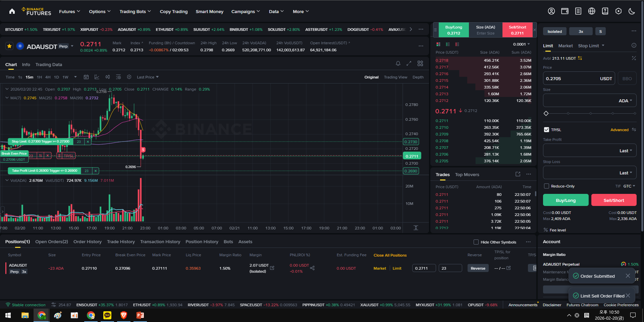
Task: Select the 1D chart interval
Action: pos(57,77)
